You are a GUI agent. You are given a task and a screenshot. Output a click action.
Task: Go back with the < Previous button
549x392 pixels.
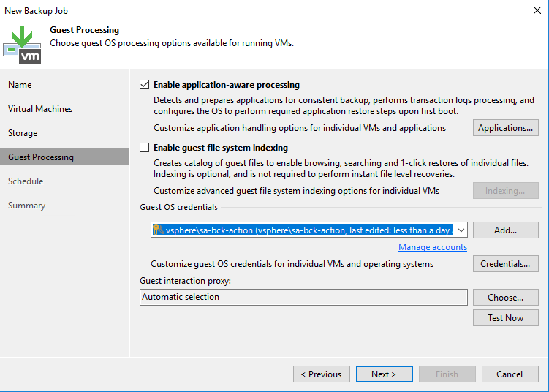[322, 374]
